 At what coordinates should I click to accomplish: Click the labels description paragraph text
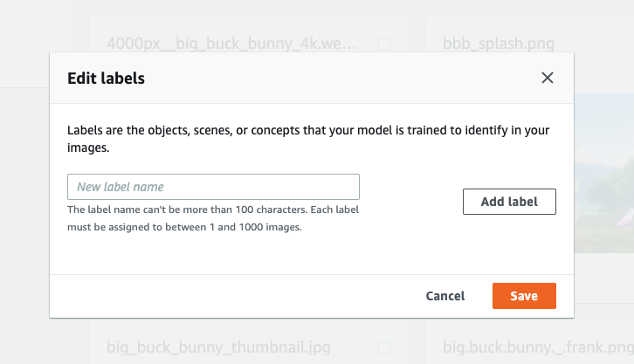(307, 139)
